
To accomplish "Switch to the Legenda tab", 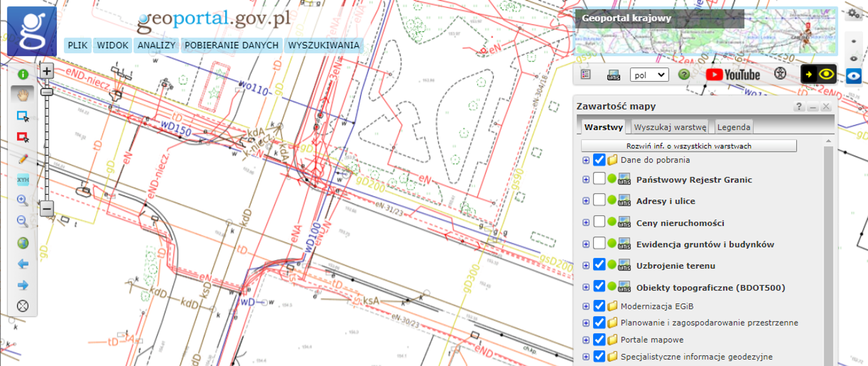I will click(733, 127).
